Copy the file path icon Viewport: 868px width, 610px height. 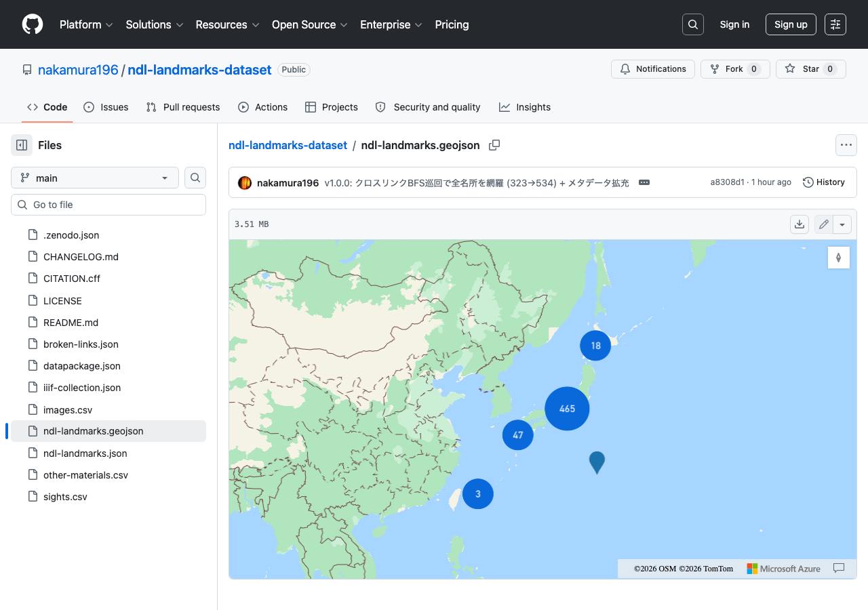(494, 145)
